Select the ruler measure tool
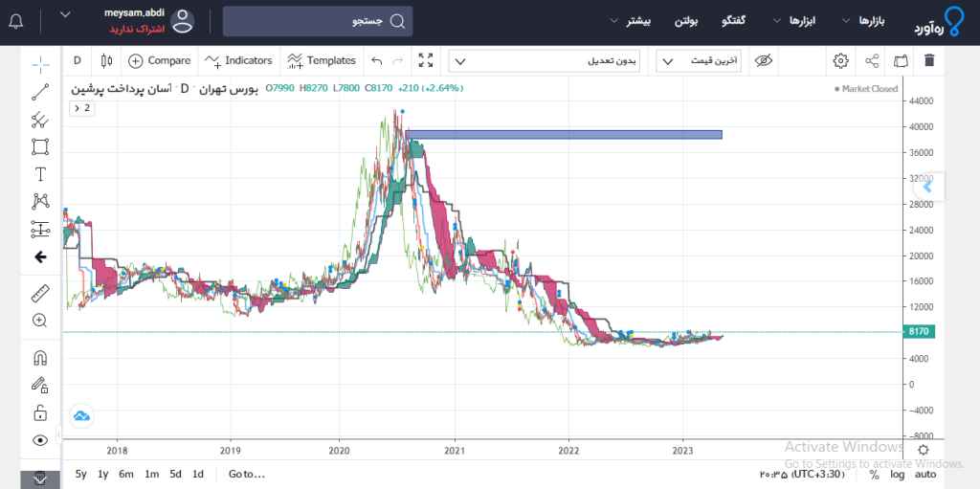980x489 pixels. tap(40, 293)
